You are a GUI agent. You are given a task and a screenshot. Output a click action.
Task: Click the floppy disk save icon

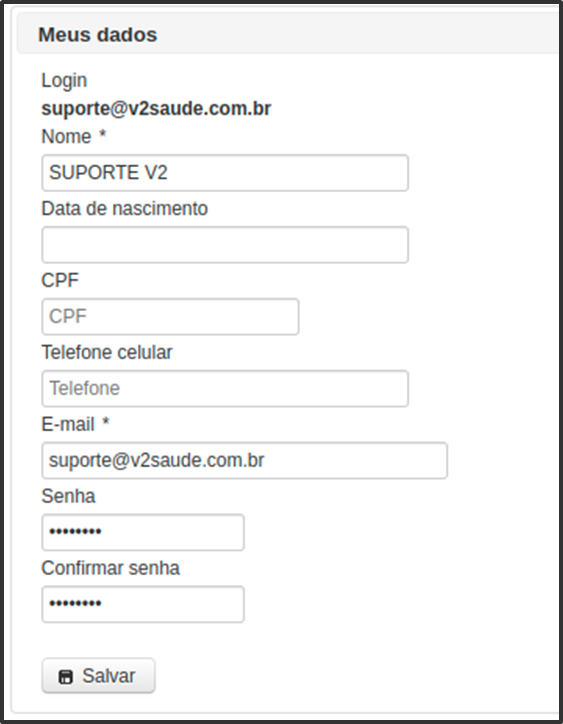(x=66, y=677)
